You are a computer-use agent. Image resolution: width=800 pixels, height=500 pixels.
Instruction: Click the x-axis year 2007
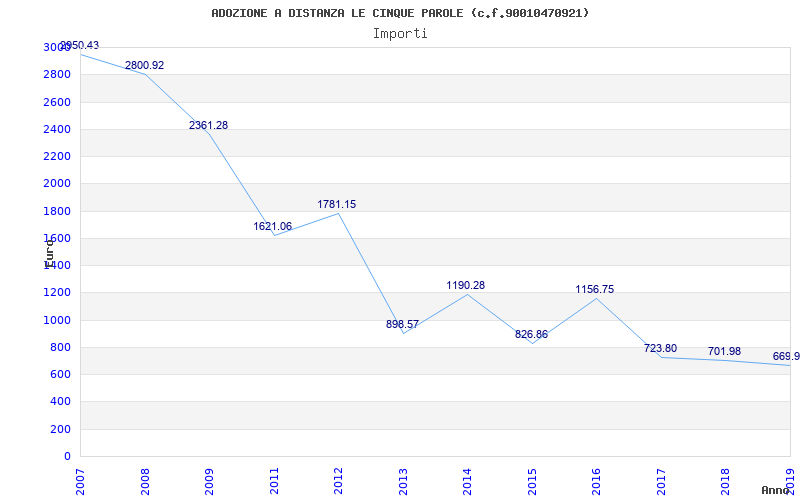coord(80,482)
